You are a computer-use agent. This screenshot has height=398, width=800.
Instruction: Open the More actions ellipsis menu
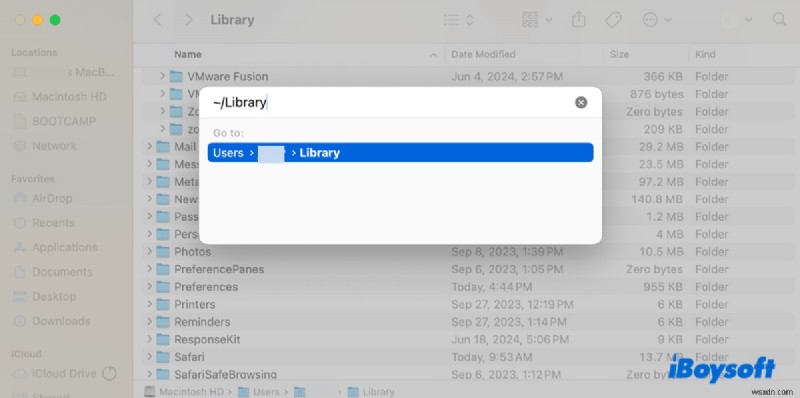pos(657,20)
